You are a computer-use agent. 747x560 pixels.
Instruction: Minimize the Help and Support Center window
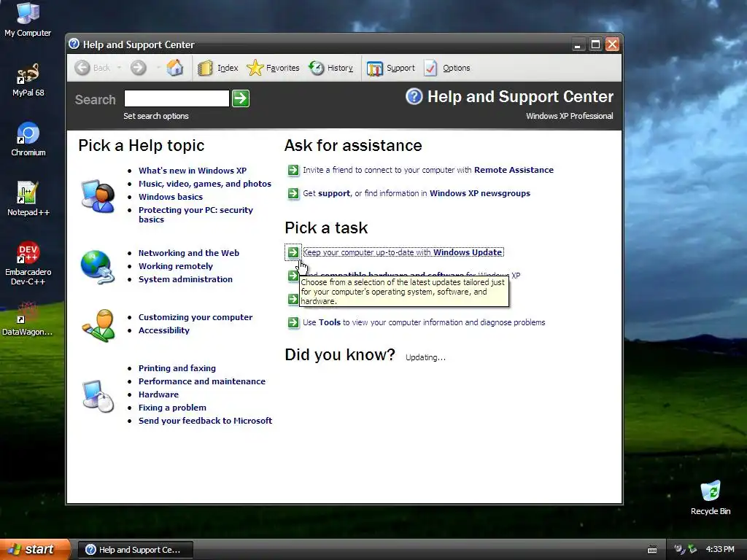coord(578,44)
